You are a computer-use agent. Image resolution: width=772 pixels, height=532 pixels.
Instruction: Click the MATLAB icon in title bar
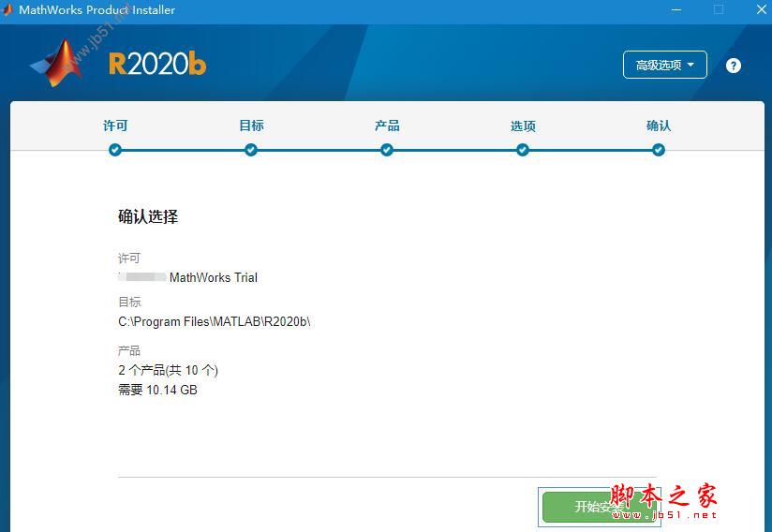pyautogui.click(x=7, y=10)
